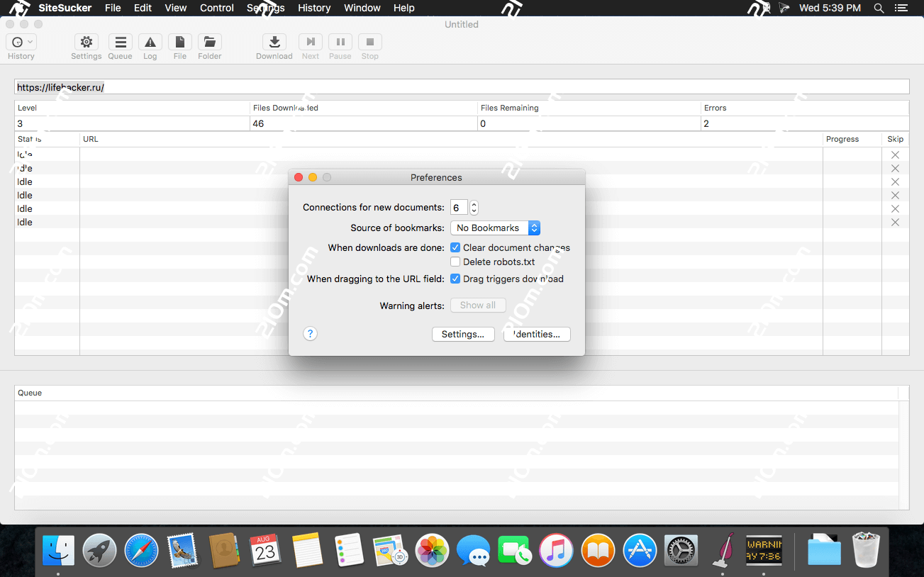Click the Identities... button
Image resolution: width=924 pixels, height=577 pixels.
coord(537,334)
